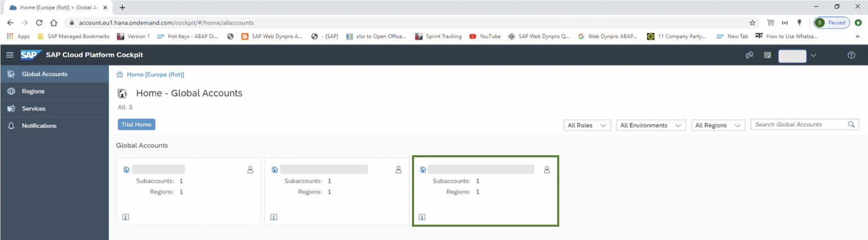The height and width of the screenshot is (240, 868).
Task: Bookmark this page with the star icon
Action: [x=752, y=22]
